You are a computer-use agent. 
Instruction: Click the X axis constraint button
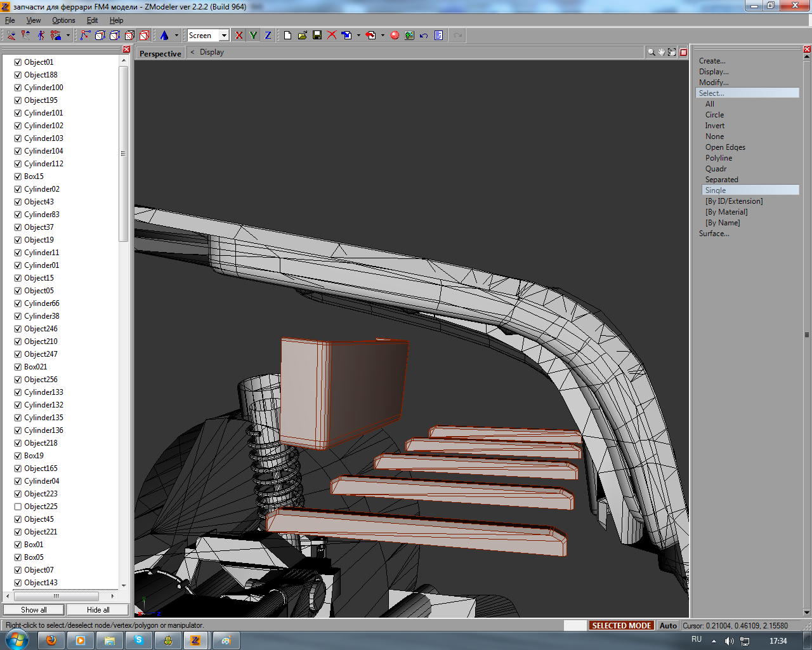pyautogui.click(x=239, y=36)
